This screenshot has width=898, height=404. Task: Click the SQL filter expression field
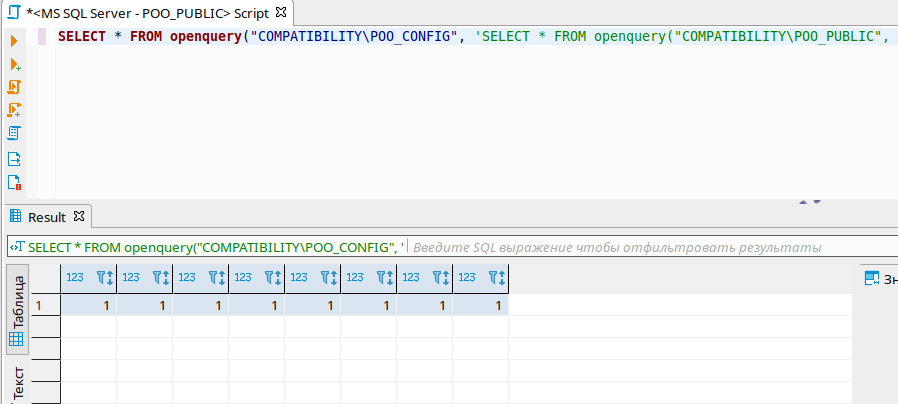(x=653, y=248)
